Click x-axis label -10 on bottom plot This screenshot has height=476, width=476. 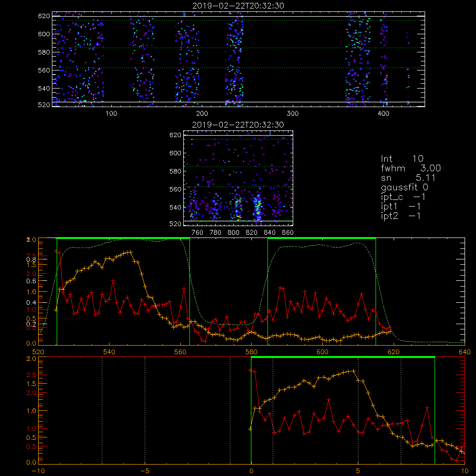click(38, 471)
